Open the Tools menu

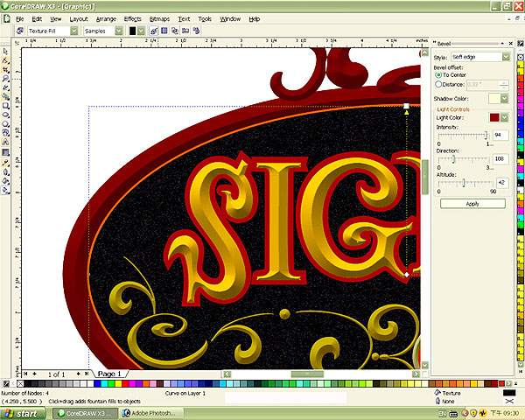click(205, 19)
